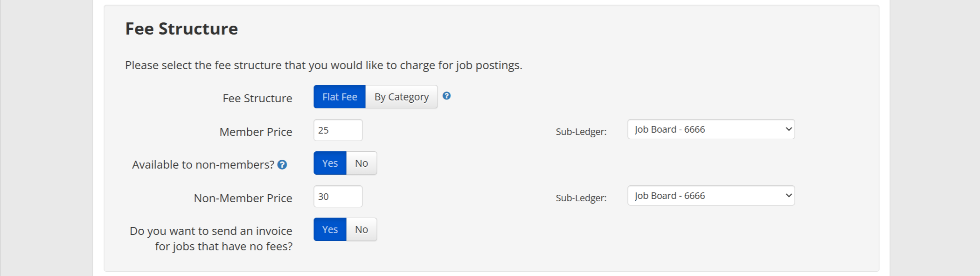Click the bold Fee Structure section heading
This screenshot has width=980, height=276.
(x=181, y=29)
